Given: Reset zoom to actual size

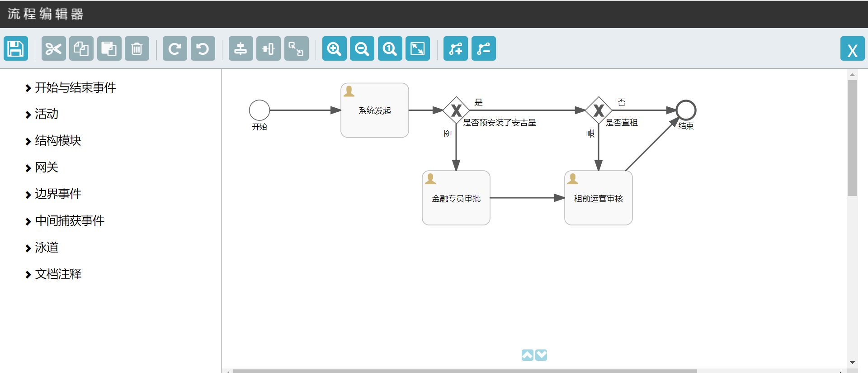Looking at the screenshot, I should 390,48.
